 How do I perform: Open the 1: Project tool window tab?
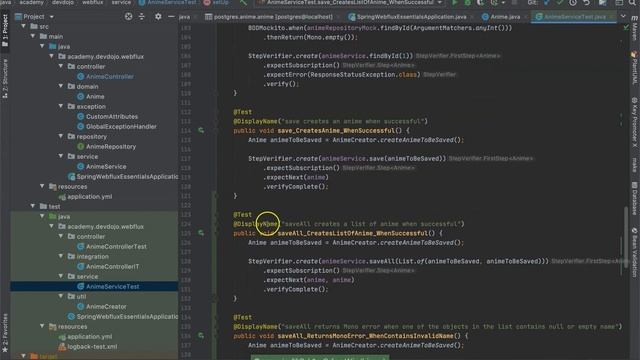coord(5,31)
